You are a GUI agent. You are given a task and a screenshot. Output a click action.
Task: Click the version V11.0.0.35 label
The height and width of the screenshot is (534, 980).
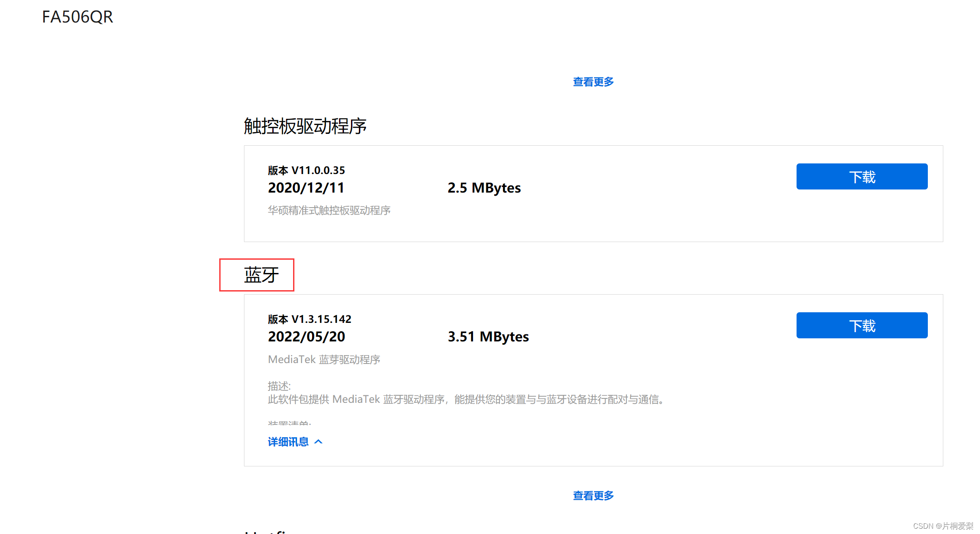click(x=306, y=170)
